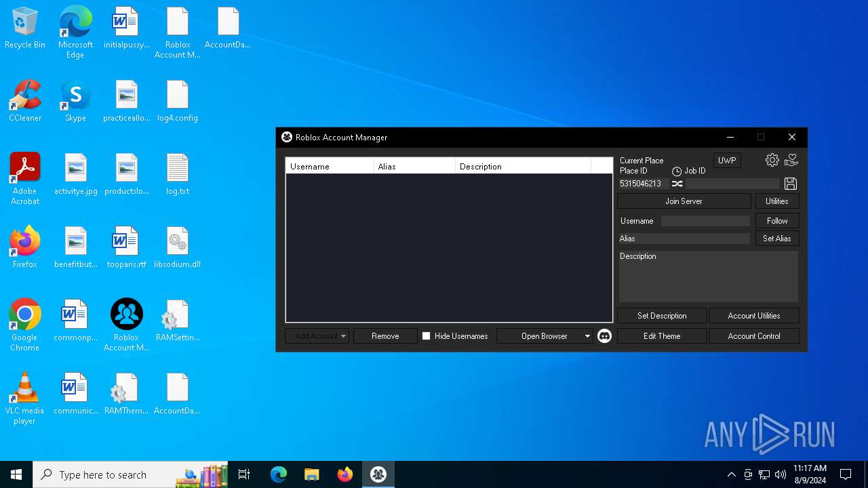Click the Join Server button
Screen dimensions: 868x488
[x=684, y=201]
